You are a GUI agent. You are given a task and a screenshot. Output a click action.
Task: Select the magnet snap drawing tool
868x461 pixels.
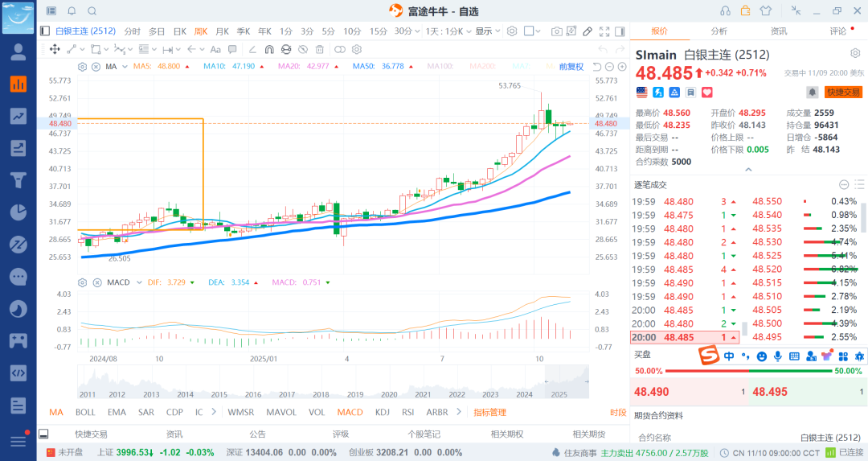(269, 49)
